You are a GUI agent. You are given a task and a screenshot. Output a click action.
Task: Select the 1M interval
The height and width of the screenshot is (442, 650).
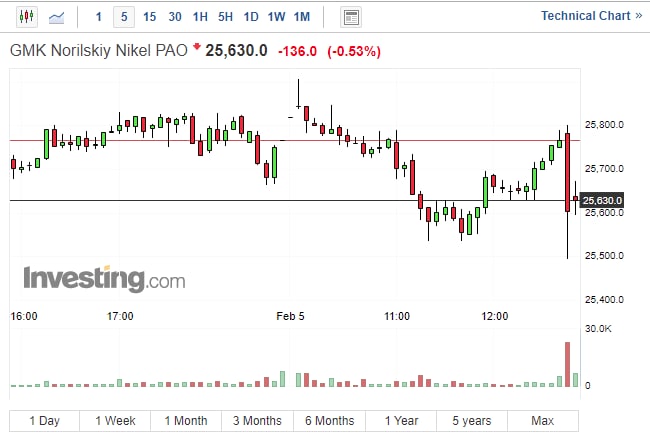(302, 17)
